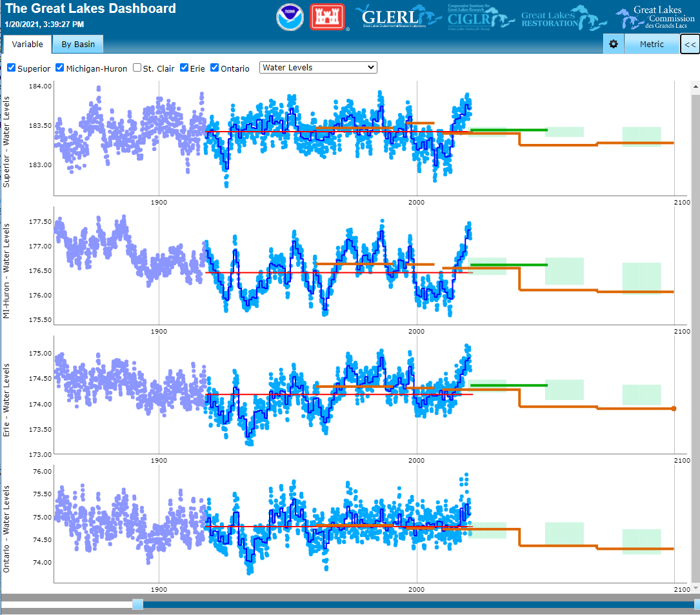This screenshot has height=615, width=700.
Task: Click the vertical scrollbar up arrow
Action: click(x=695, y=86)
